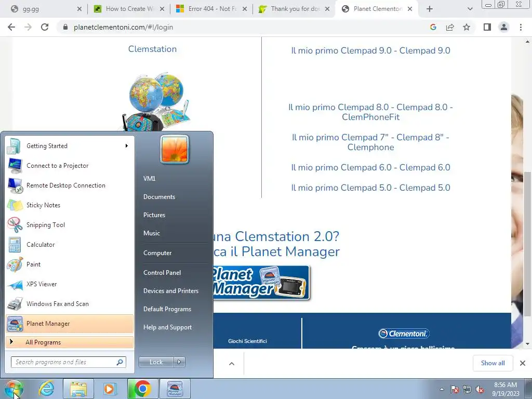Image resolution: width=532 pixels, height=399 pixels.
Task: Click the Lock button
Action: [x=156, y=362]
